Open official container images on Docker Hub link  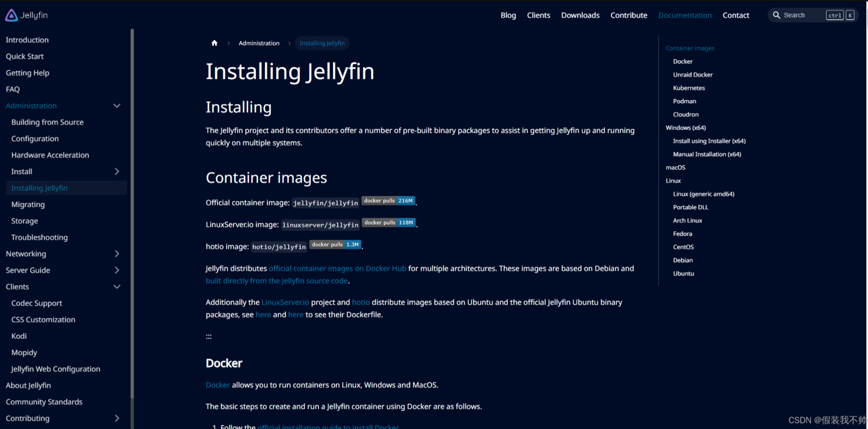[x=338, y=269]
